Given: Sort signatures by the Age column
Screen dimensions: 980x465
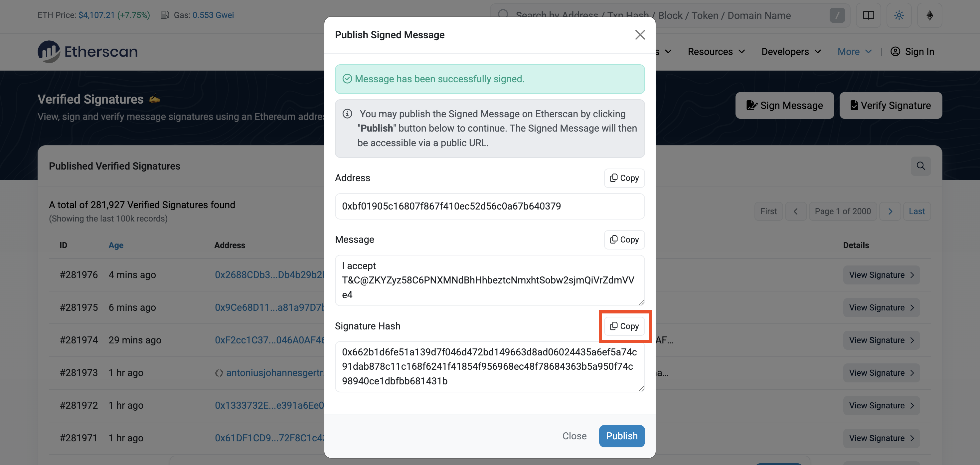Looking at the screenshot, I should (x=116, y=245).
